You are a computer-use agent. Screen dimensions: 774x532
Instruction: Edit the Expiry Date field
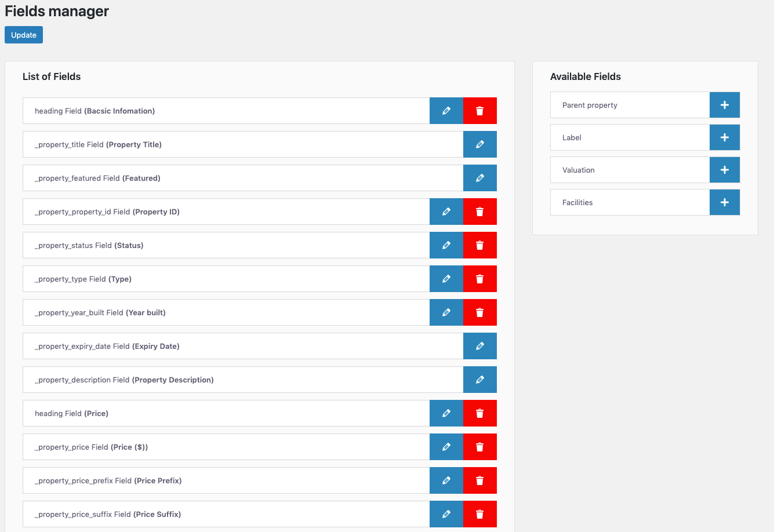point(479,346)
